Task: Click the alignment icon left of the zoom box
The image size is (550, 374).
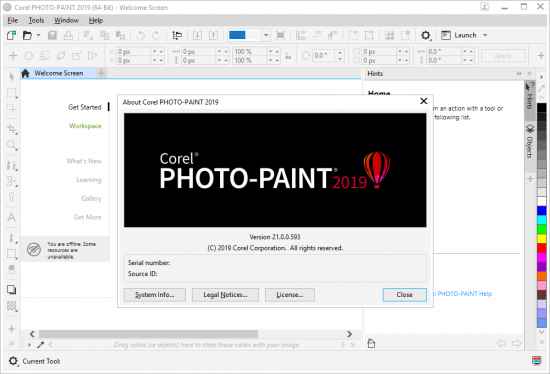Action: [177, 35]
